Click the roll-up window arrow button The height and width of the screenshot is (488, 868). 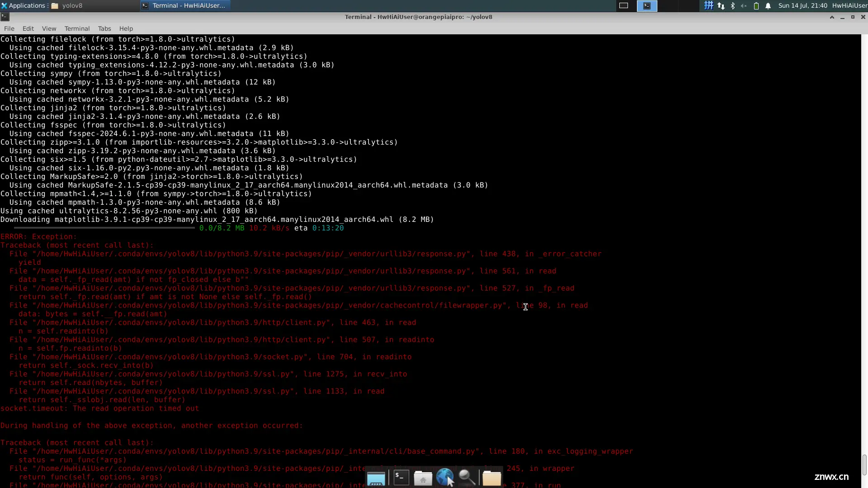click(x=832, y=17)
